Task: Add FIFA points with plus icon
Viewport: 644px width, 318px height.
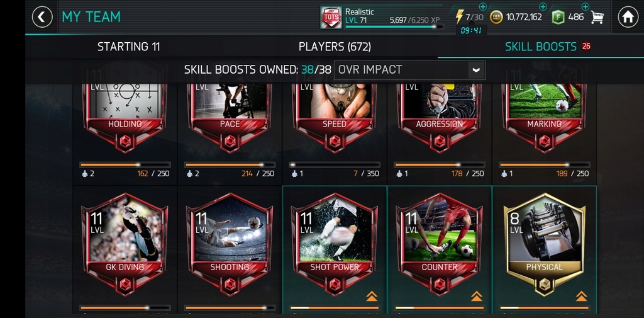Action: pos(586,6)
